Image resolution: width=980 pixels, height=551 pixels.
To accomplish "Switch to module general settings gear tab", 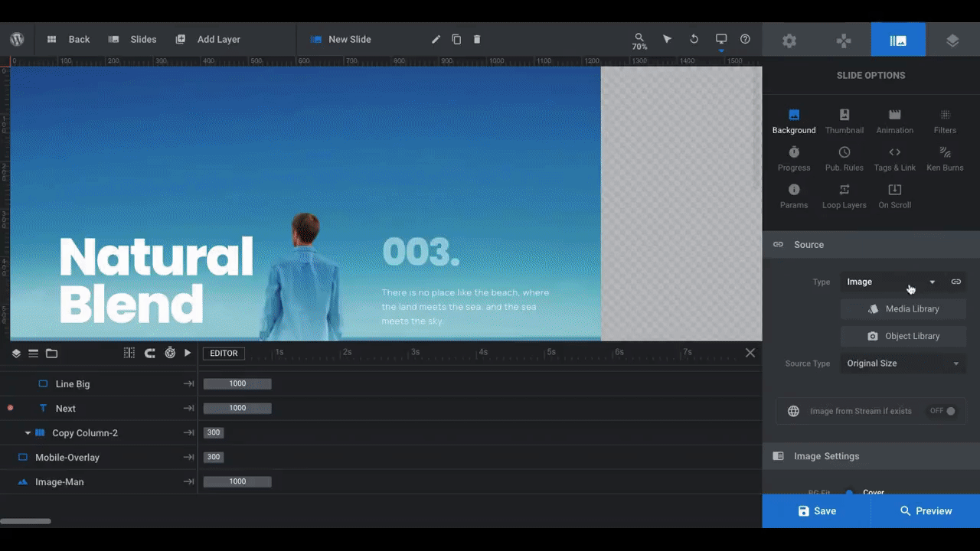I will click(x=789, y=41).
